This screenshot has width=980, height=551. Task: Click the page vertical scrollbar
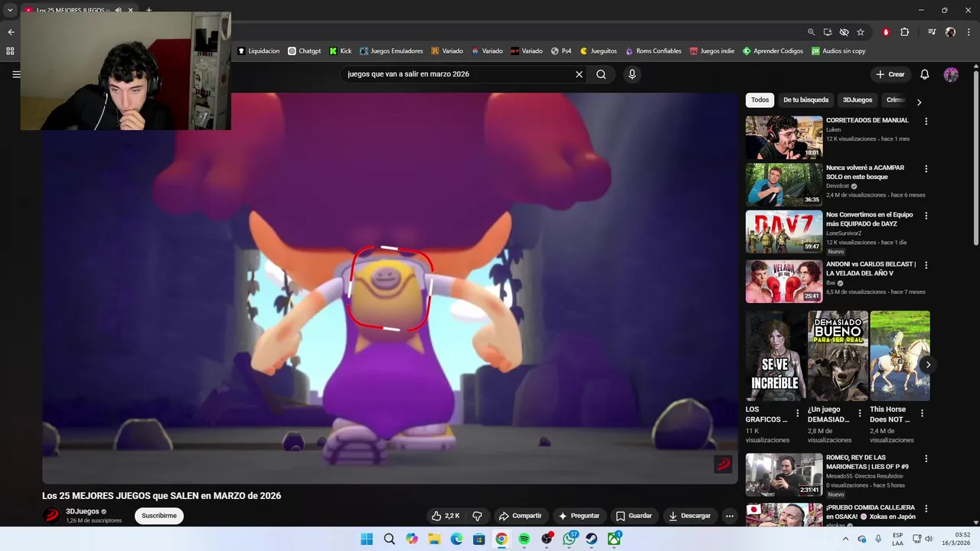point(975,157)
